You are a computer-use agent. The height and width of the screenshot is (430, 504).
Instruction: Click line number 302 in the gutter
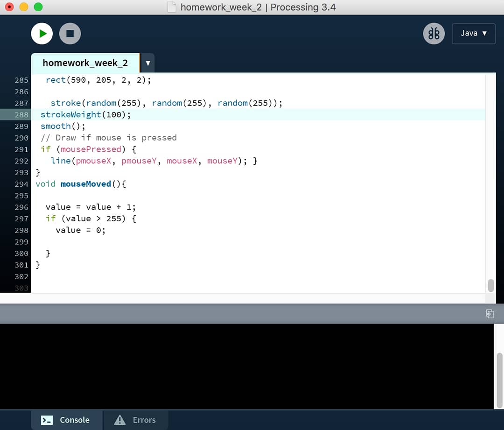(21, 276)
